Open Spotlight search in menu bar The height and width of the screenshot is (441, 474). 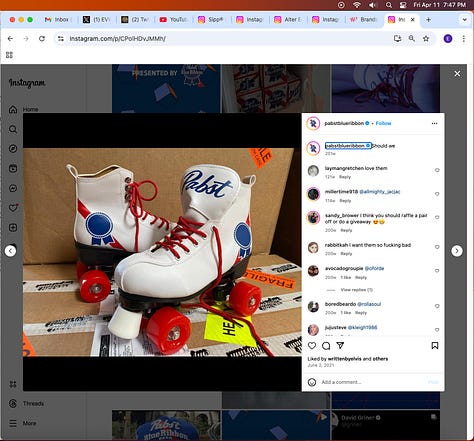(389, 5)
